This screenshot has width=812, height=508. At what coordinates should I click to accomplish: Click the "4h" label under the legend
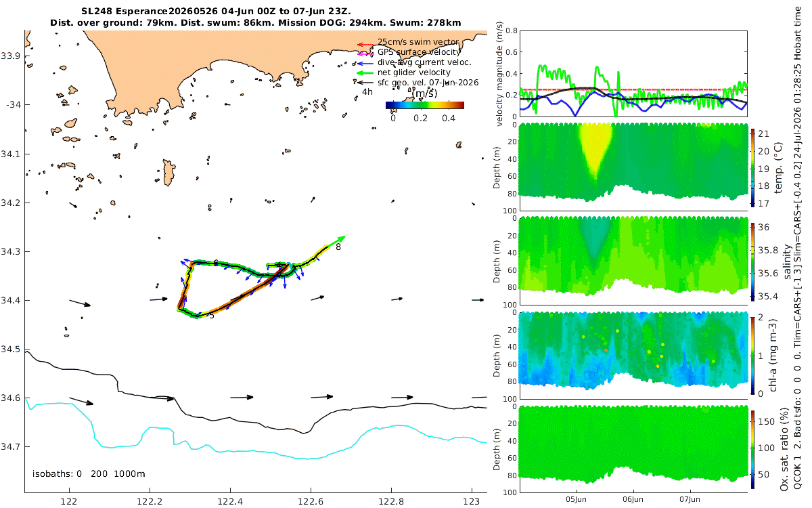pos(367,91)
